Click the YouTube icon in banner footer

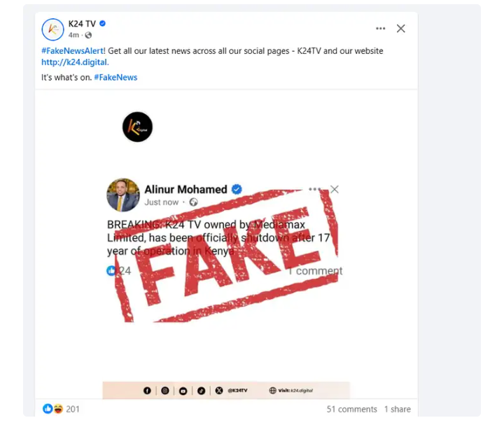point(183,391)
